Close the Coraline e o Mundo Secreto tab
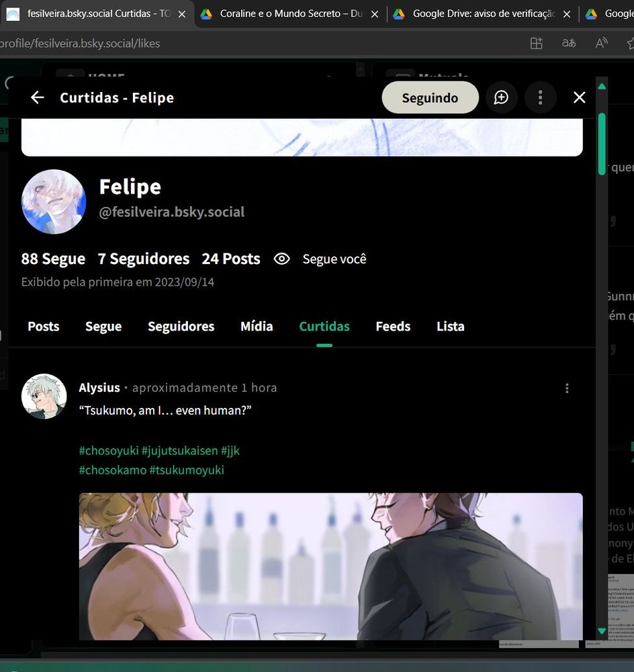Image resolution: width=634 pixels, height=672 pixels. 374,14
